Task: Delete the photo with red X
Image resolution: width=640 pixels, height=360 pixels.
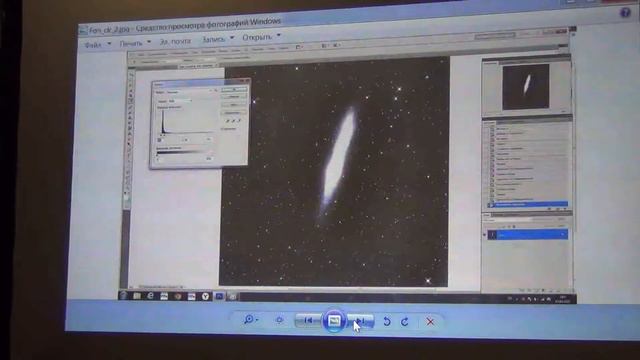Action: tap(430, 322)
